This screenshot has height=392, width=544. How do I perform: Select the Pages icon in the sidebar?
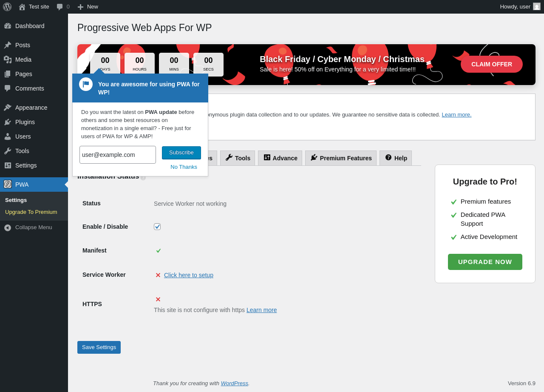(8, 74)
